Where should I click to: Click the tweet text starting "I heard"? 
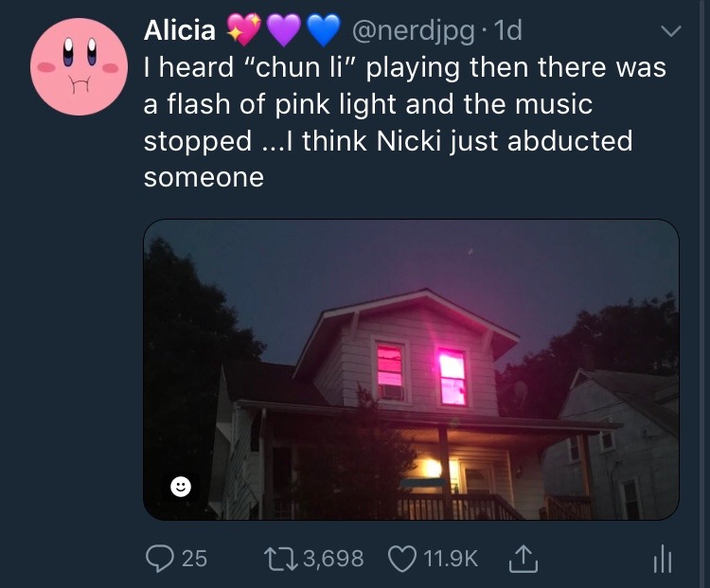(x=405, y=122)
